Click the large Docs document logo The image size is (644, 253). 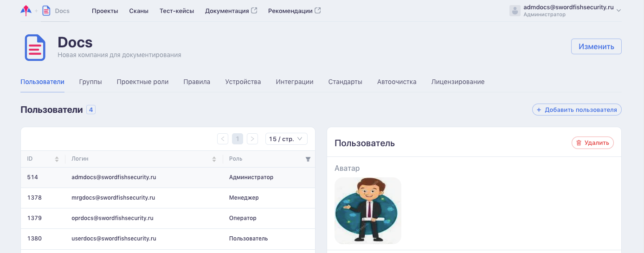tap(35, 48)
